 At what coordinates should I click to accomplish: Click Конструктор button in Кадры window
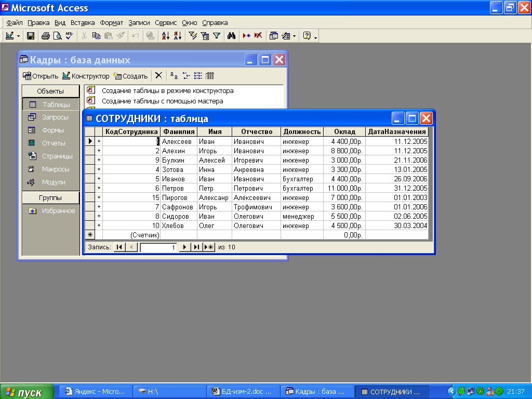coord(86,76)
